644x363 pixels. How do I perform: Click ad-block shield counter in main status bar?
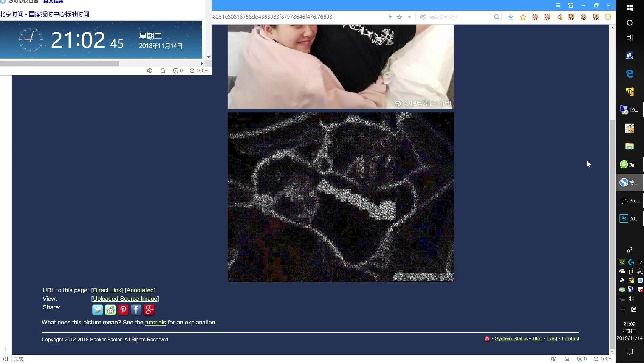[x=582, y=359]
